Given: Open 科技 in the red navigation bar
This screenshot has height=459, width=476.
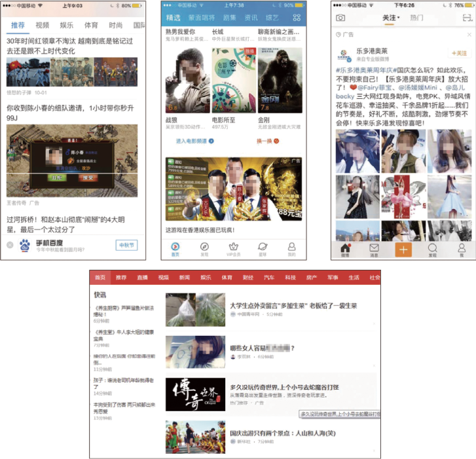Looking at the screenshot, I should [290, 277].
